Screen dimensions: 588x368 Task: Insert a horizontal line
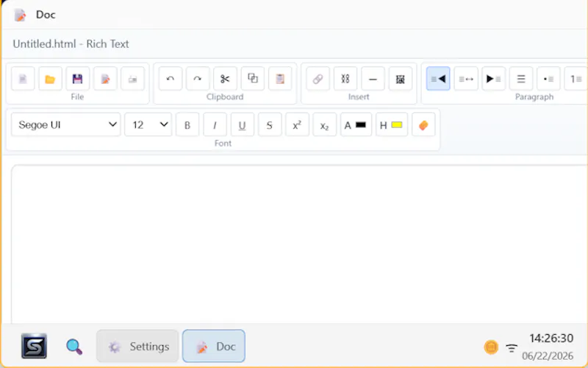coord(373,79)
